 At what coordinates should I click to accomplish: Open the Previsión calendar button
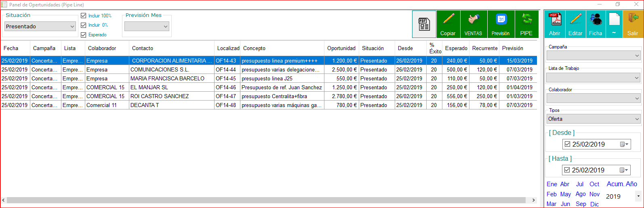click(x=501, y=24)
